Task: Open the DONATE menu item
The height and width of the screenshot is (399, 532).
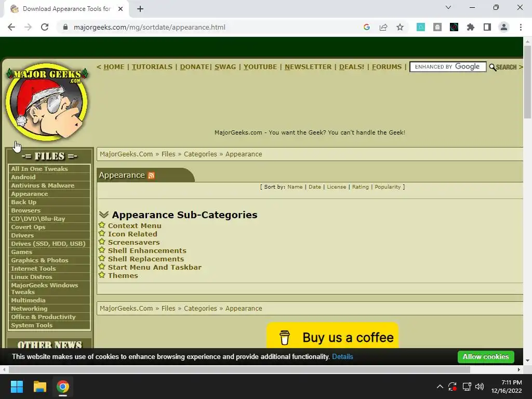Action: tap(194, 67)
